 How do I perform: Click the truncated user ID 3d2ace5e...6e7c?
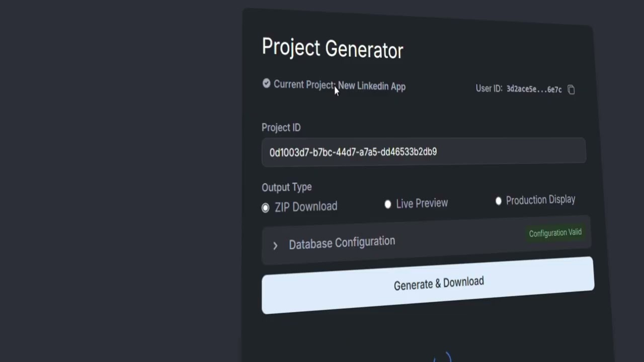pos(534,89)
